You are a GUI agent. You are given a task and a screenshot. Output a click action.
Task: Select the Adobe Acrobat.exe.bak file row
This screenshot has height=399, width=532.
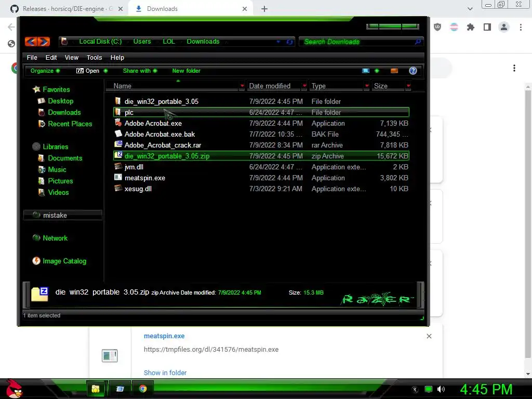261,134
